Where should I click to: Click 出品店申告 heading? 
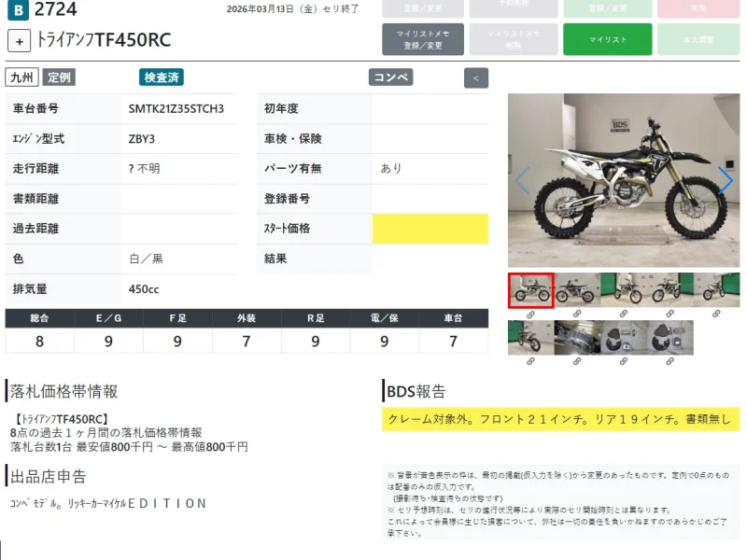click(48, 476)
